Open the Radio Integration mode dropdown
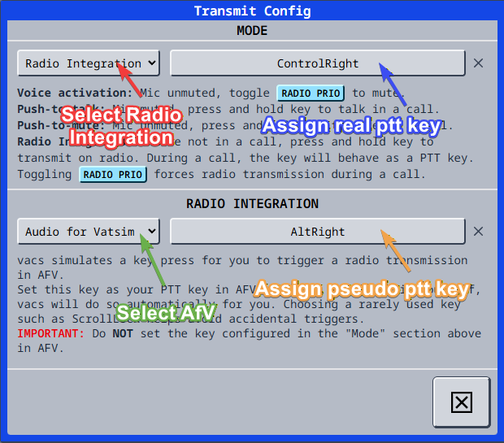Image resolution: width=504 pixels, height=443 pixels. (x=89, y=63)
